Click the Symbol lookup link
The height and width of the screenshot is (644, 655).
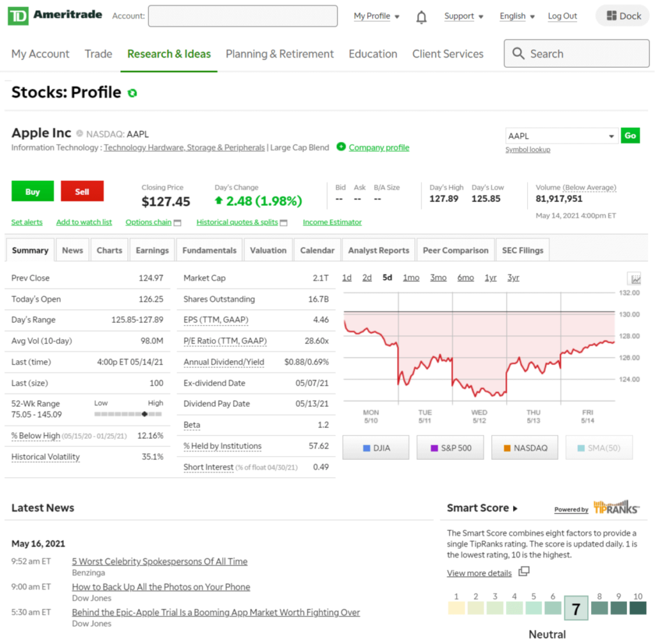click(528, 150)
